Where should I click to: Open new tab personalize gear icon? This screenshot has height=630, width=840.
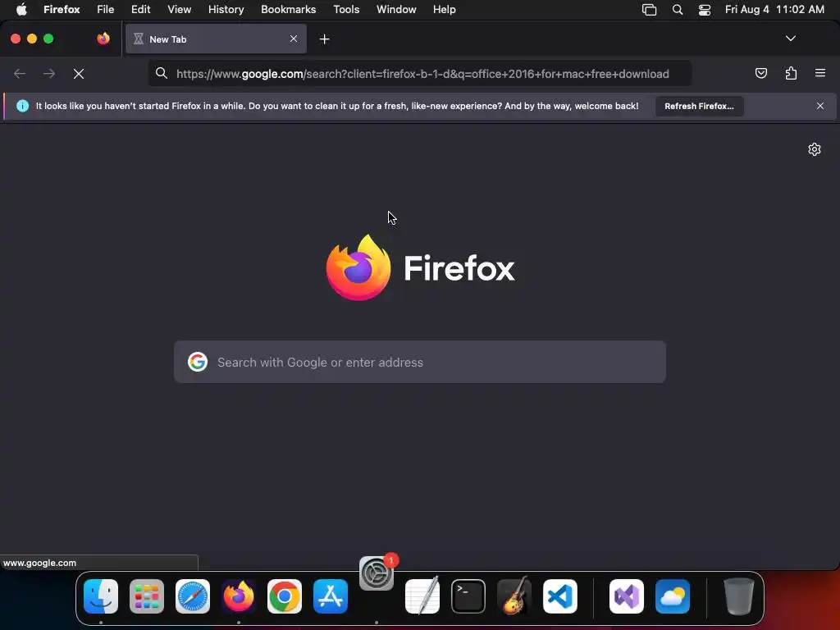815,149
